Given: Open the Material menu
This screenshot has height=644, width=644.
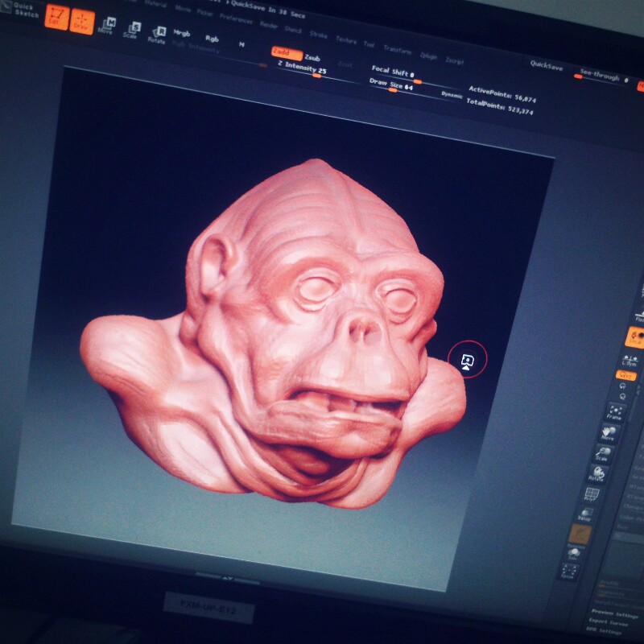Looking at the screenshot, I should [x=155, y=4].
